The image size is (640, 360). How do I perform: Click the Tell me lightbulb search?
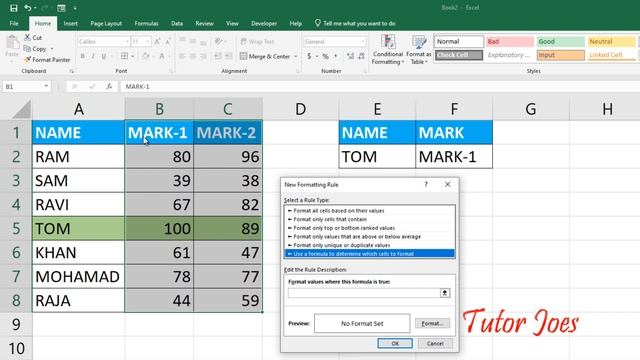coord(355,23)
